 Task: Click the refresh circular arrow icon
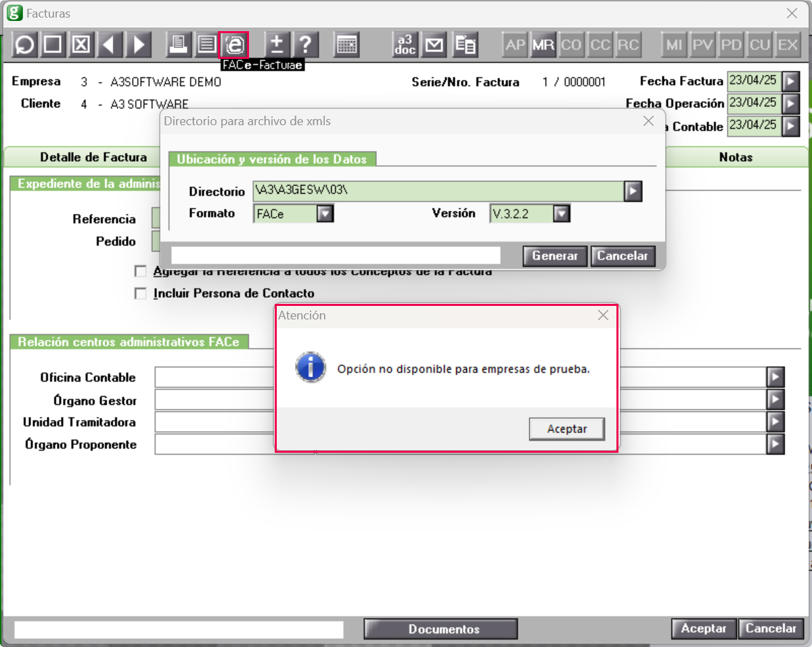tap(24, 45)
